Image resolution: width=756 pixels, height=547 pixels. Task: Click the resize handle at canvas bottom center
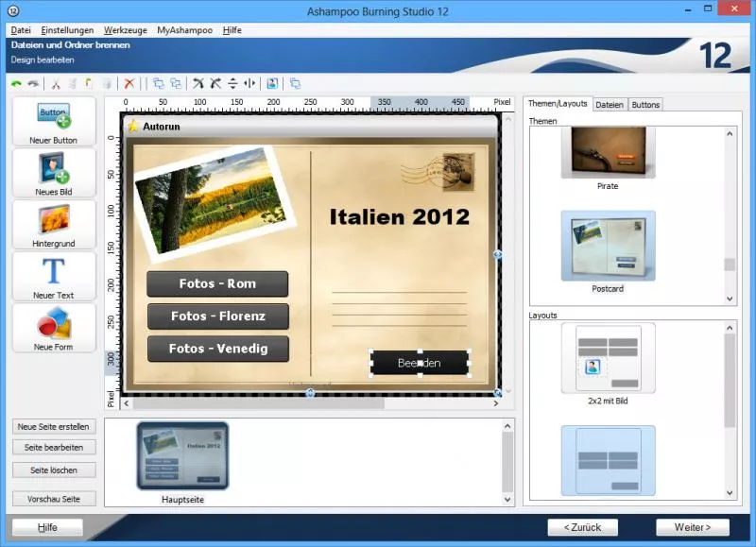(x=310, y=393)
